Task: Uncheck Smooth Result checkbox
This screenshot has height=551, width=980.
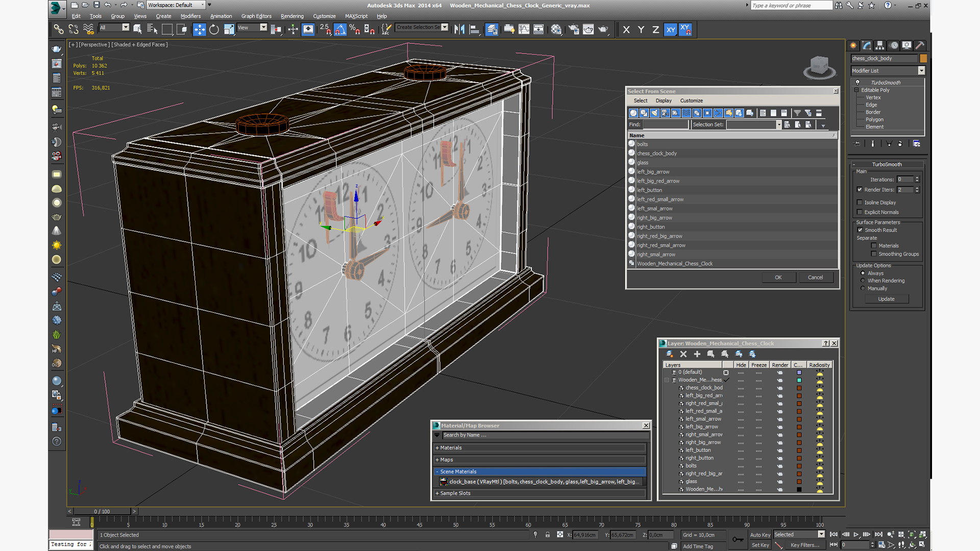Action: 860,230
